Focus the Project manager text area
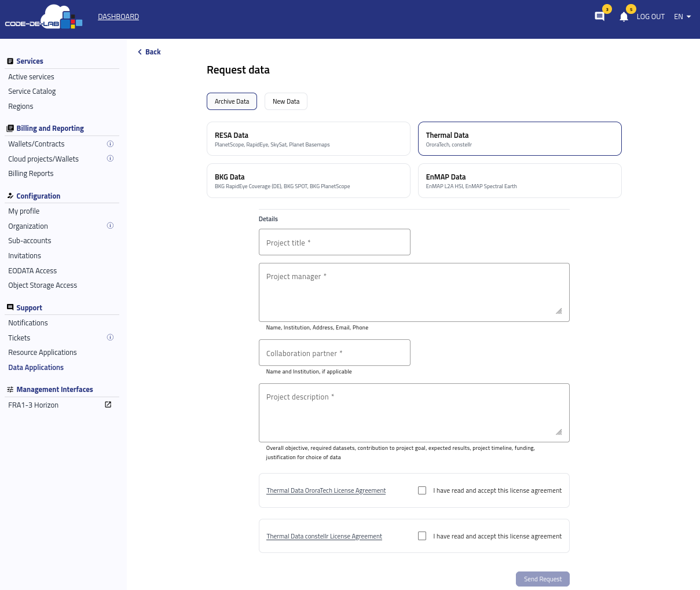700x590 pixels. (x=414, y=292)
